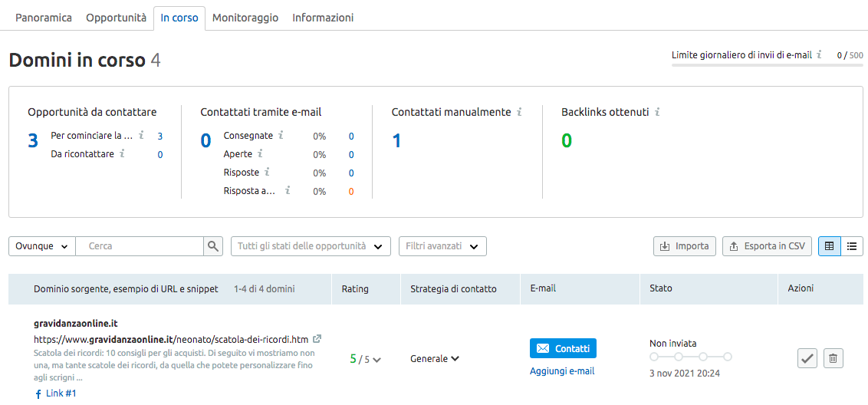Screen dimensions: 868x405
Task: Click info icon next to Consegnate
Action: tap(281, 136)
